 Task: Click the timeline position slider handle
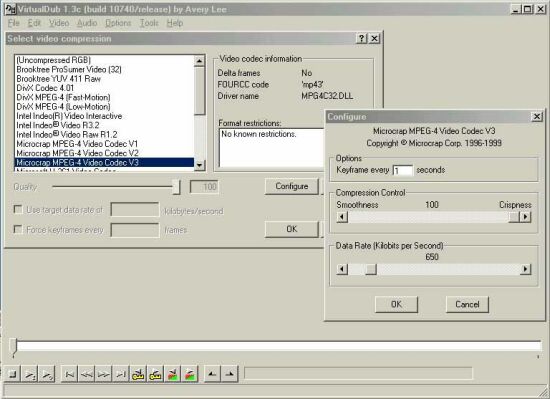tap(13, 347)
